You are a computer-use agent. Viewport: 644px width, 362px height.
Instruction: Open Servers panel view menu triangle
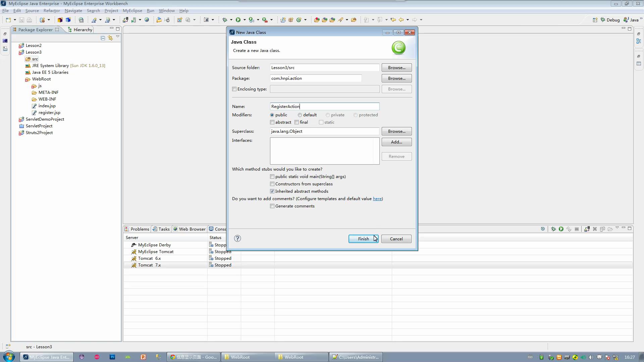[x=617, y=228]
